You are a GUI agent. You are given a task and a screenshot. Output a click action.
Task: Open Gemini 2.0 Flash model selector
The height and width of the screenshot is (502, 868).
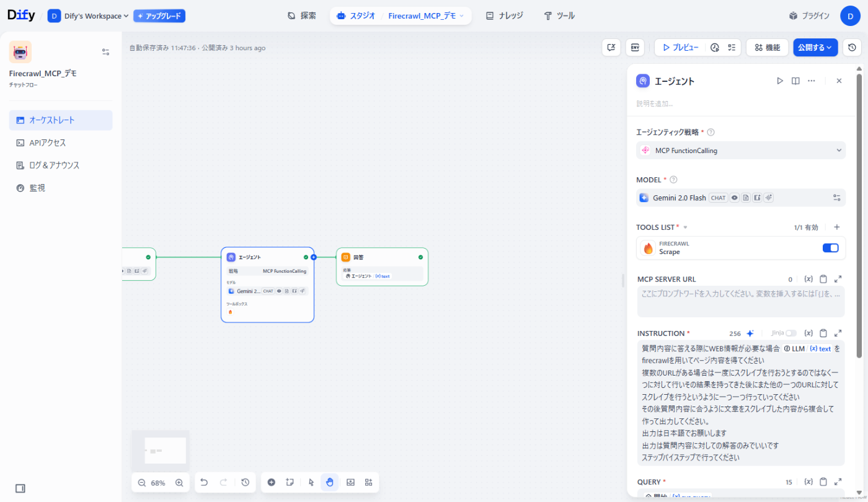(x=741, y=198)
